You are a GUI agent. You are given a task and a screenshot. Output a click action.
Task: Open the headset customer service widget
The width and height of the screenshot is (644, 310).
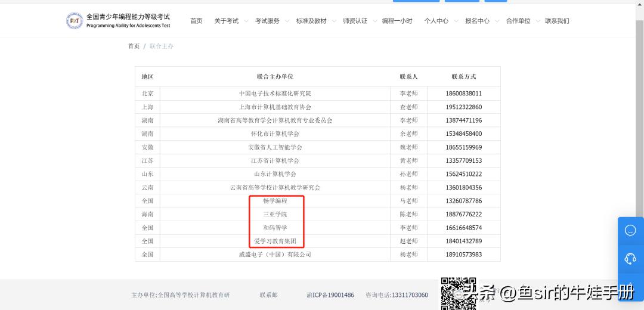[x=630, y=259]
